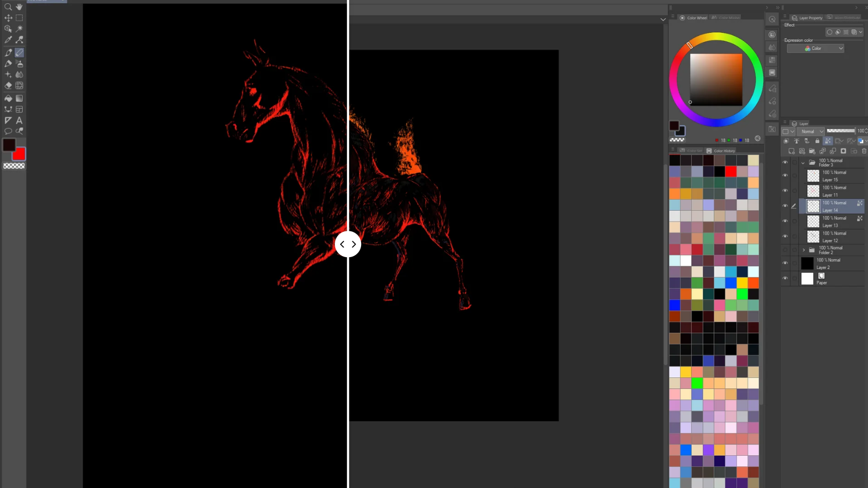Screen dimensions: 868x488
Task: Switch to the Color Mixing tab
Action: 725,17
